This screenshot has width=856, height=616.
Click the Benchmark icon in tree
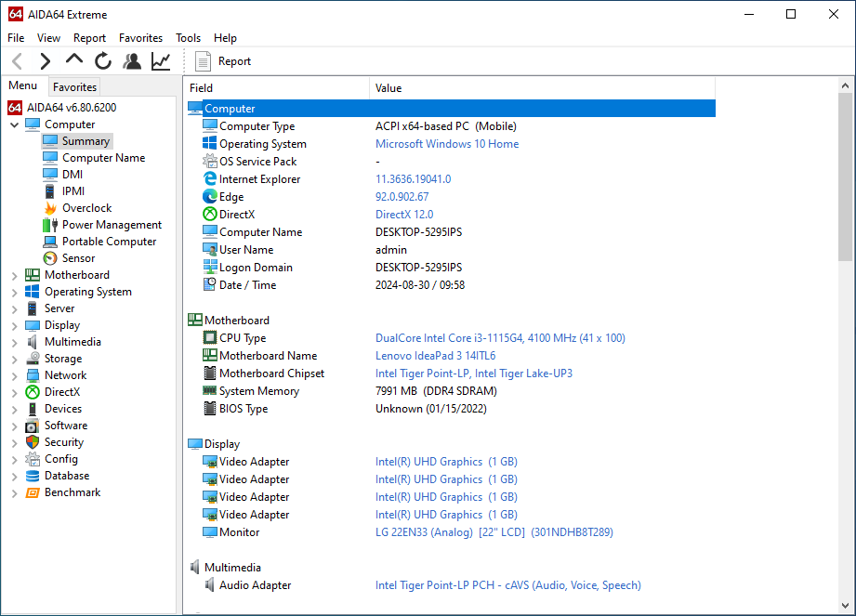coord(33,493)
